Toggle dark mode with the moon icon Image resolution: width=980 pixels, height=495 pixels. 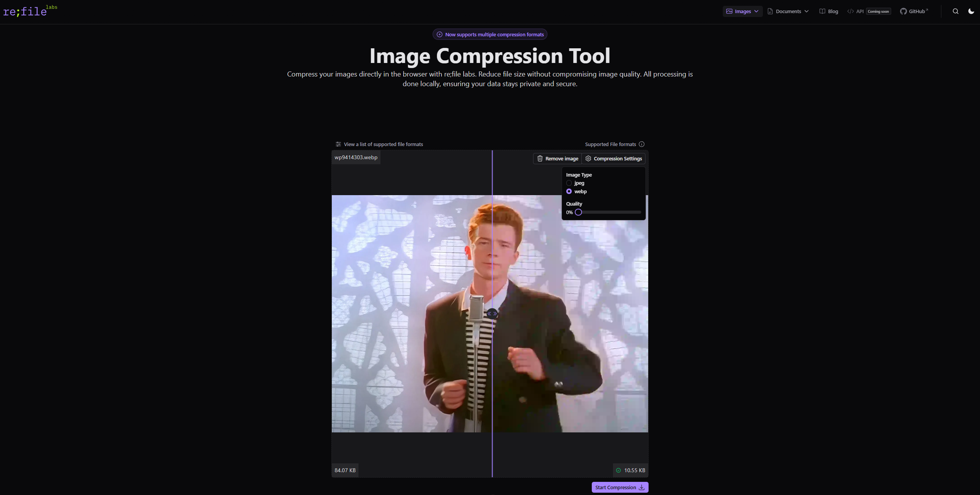pos(971,11)
